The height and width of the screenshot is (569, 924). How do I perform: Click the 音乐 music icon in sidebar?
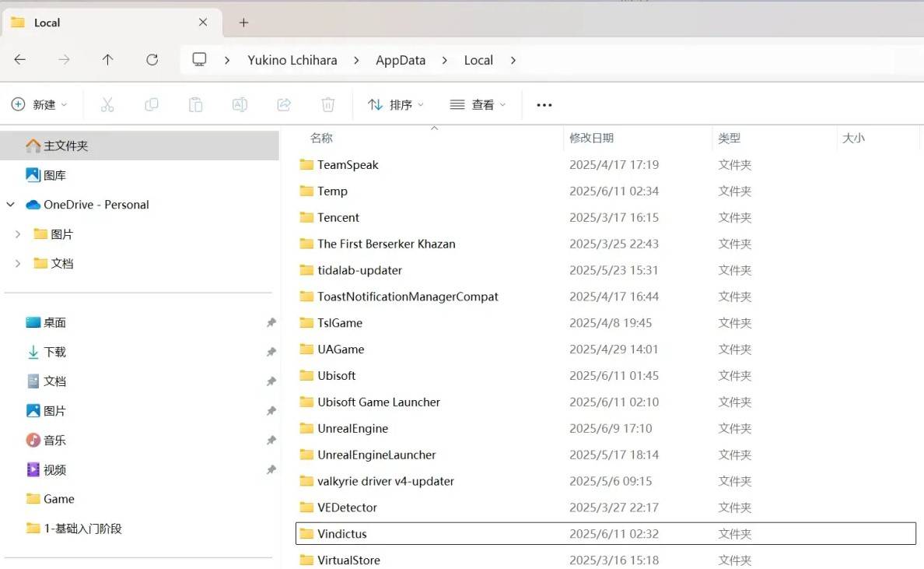point(33,441)
